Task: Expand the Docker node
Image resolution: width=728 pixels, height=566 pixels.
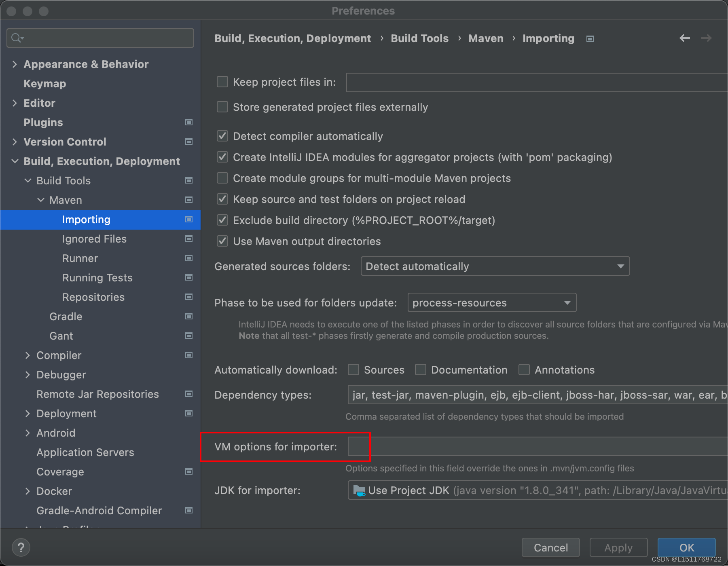Action: coord(28,491)
